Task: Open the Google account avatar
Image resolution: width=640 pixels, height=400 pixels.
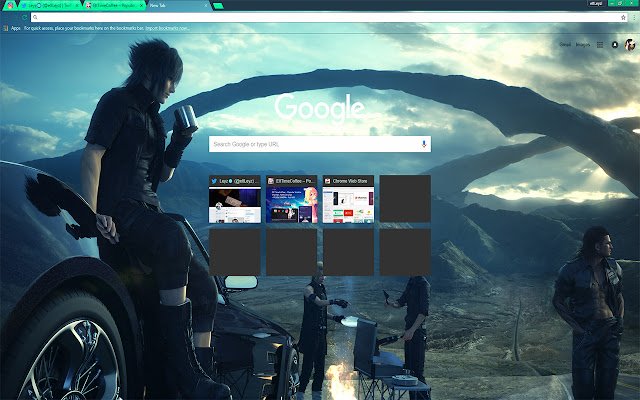Action: 630,45
